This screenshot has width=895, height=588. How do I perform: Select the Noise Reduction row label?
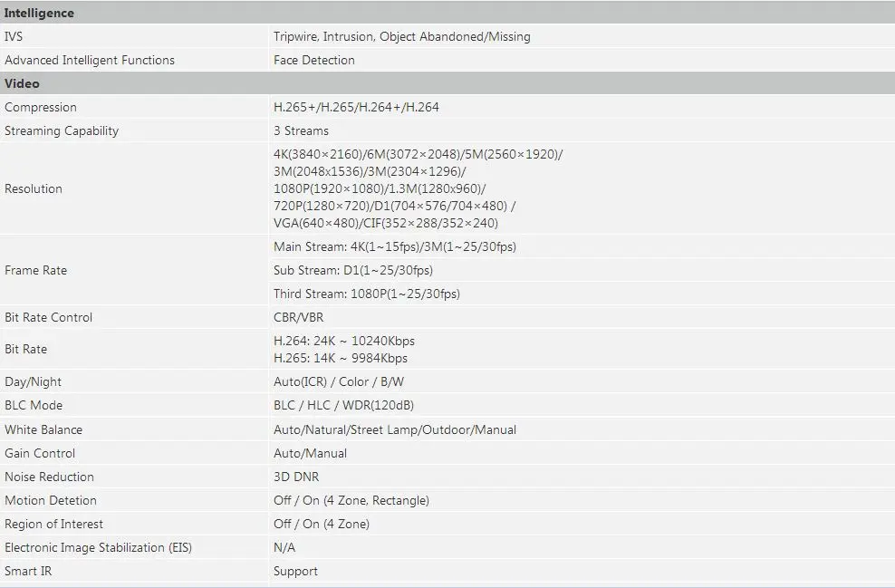point(49,477)
